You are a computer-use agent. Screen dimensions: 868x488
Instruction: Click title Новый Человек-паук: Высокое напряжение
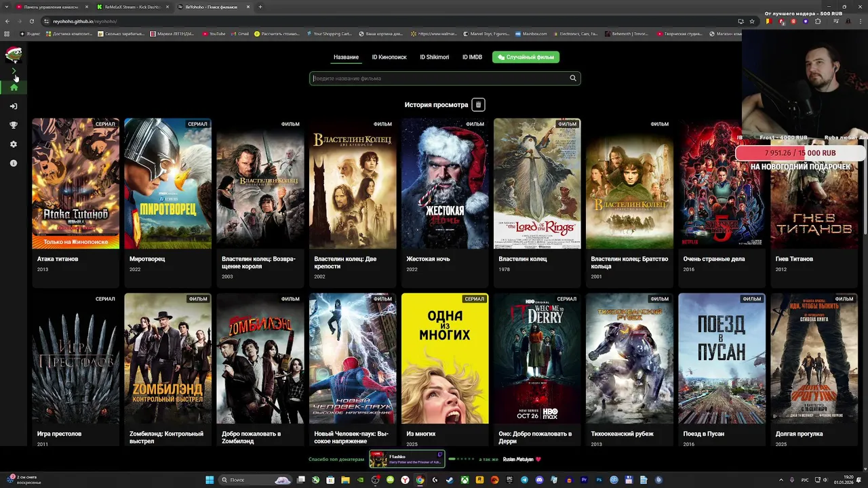pyautogui.click(x=351, y=437)
